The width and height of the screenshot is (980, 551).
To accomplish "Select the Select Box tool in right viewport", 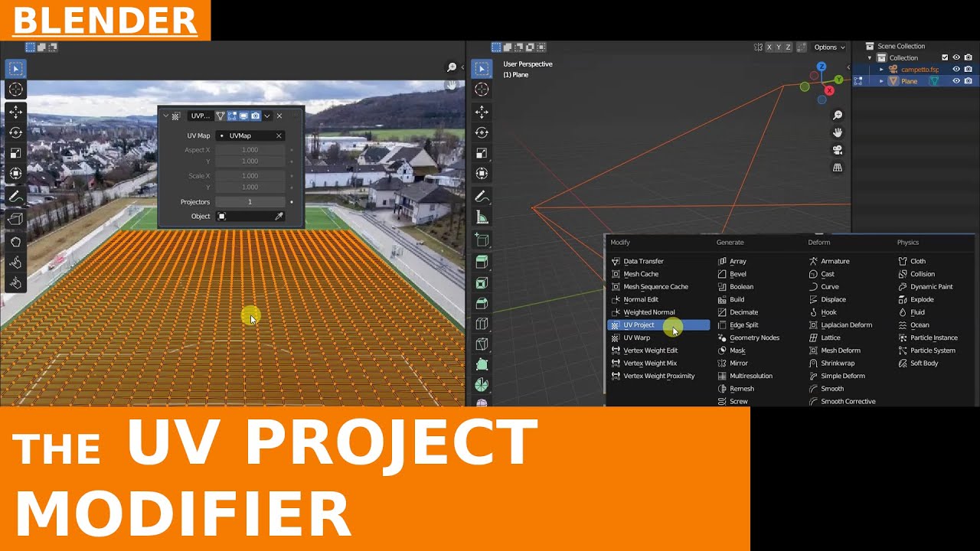I will 482,69.
